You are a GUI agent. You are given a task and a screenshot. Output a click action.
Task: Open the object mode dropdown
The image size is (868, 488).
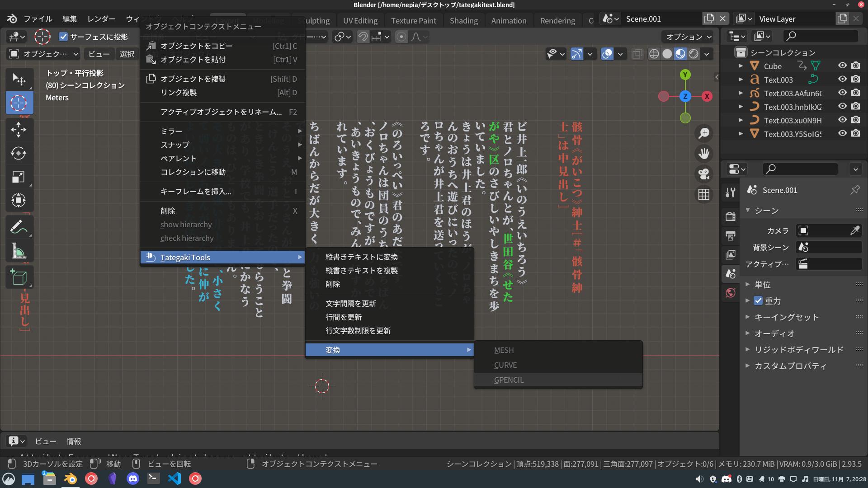[44, 54]
